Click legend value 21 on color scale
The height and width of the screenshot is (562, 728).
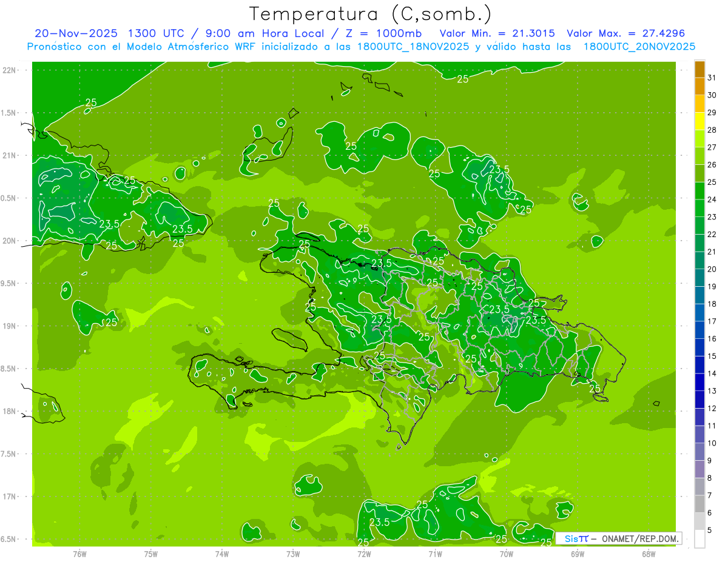pyautogui.click(x=712, y=252)
